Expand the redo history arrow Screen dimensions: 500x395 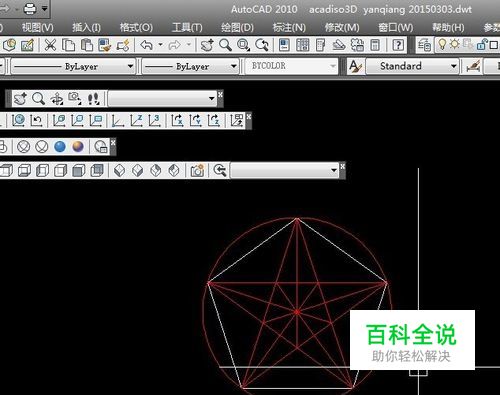(x=189, y=45)
